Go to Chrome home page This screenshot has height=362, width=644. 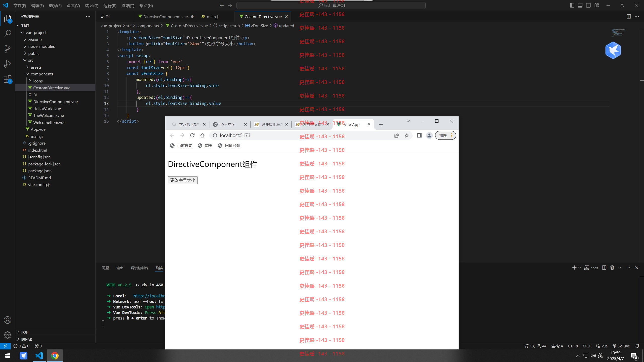click(202, 135)
